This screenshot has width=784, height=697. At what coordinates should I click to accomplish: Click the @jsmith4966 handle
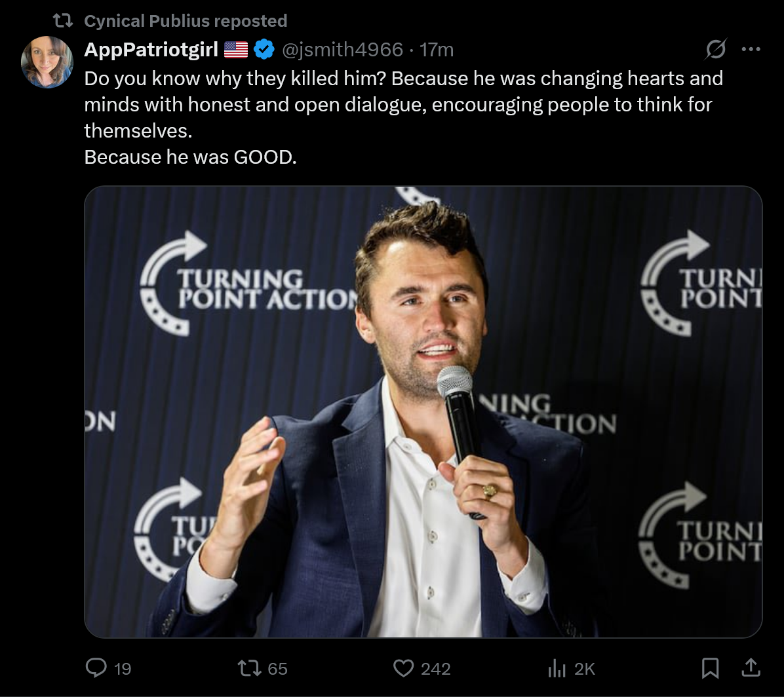pos(342,49)
